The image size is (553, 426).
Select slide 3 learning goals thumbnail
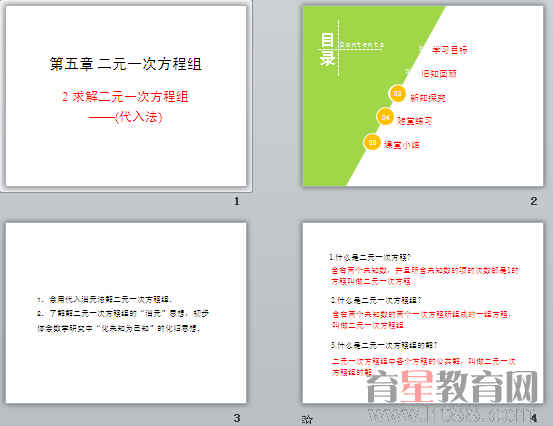pyautogui.click(x=126, y=313)
